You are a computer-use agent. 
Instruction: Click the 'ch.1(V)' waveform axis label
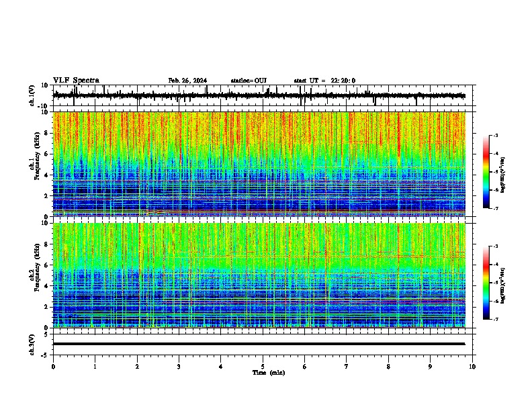32,95
